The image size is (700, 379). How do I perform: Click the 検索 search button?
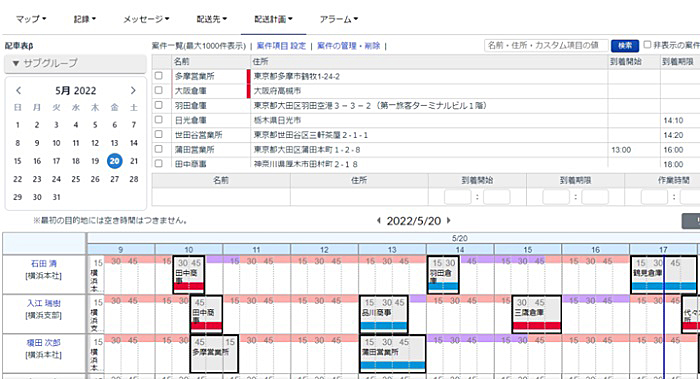coord(625,46)
